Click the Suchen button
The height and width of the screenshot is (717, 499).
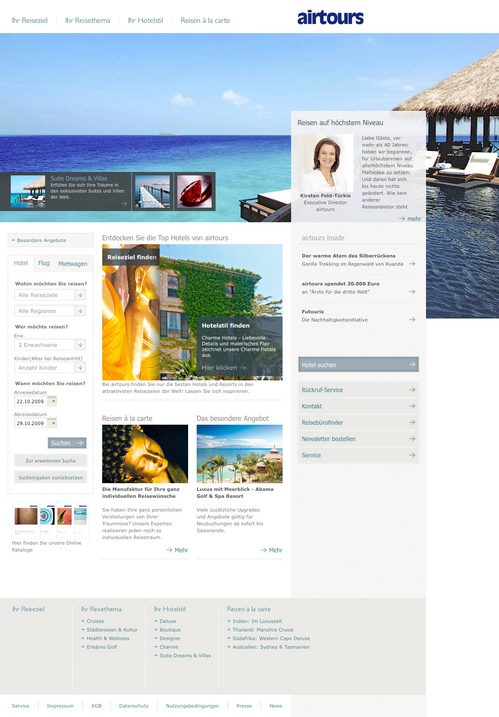(x=67, y=443)
